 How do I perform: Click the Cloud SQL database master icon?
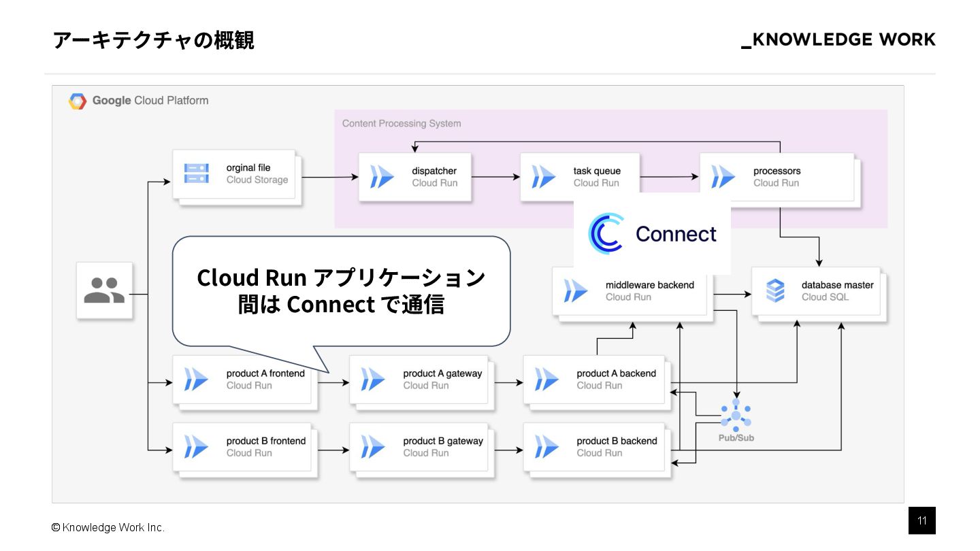click(x=775, y=291)
